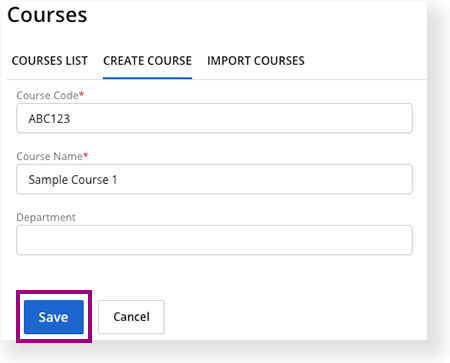Viewport: 450px width, 363px height.
Task: Click the Course Code label
Action: pyautogui.click(x=47, y=95)
